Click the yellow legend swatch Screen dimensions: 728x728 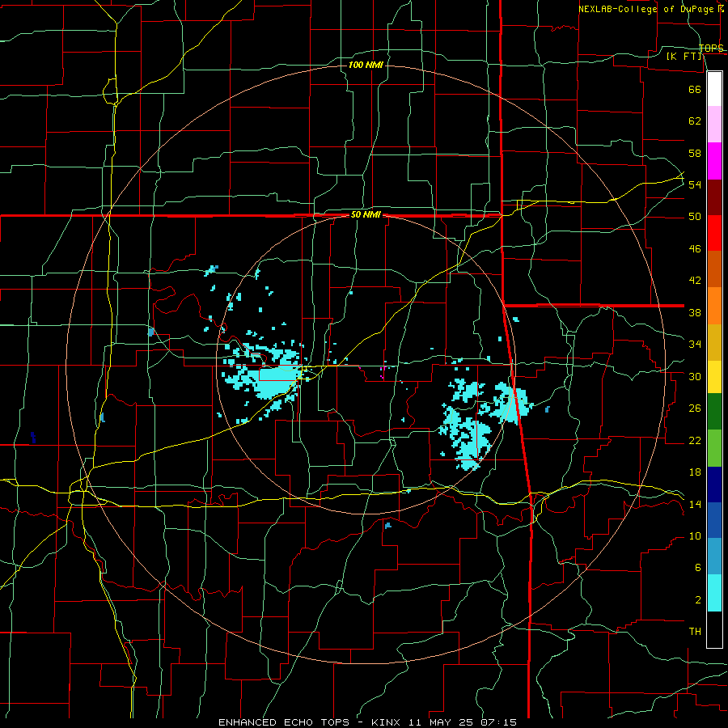pyautogui.click(x=714, y=376)
